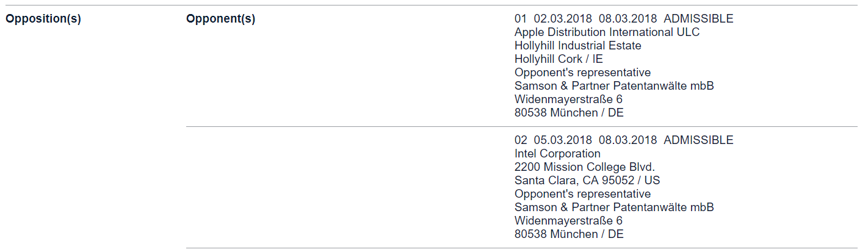
Task: Click second opposition entry 02 05.03.2018 line
Action: coord(624,140)
